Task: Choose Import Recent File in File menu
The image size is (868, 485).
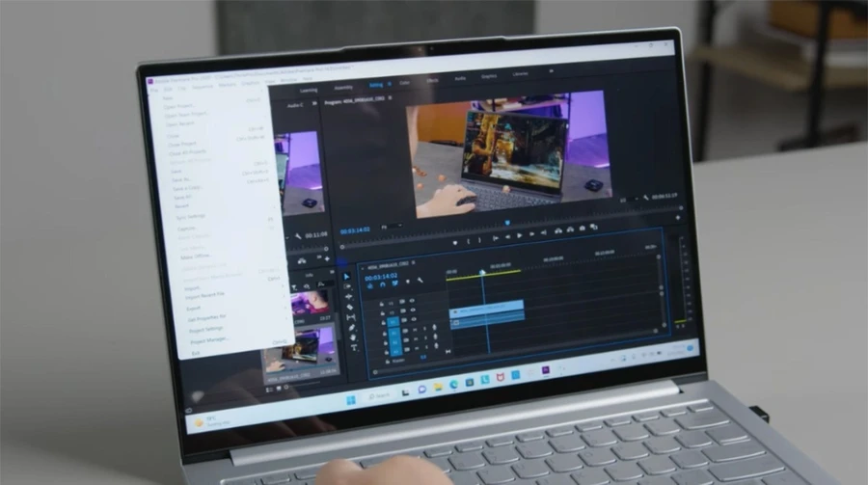Action: click(x=204, y=296)
